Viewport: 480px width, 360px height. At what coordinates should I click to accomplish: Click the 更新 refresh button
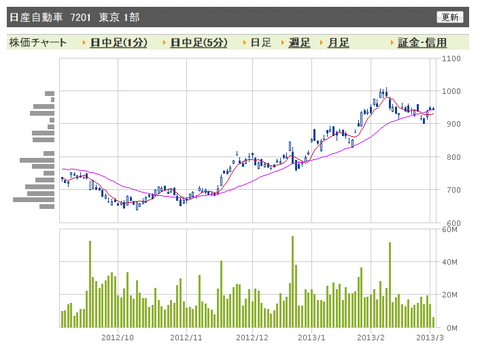point(450,17)
